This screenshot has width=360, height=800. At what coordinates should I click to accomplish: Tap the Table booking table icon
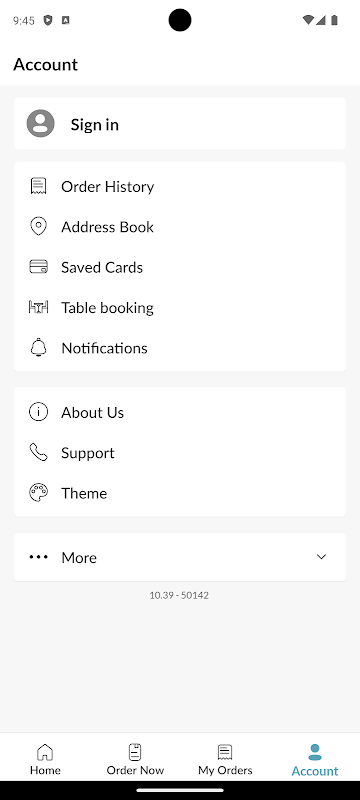point(38,307)
